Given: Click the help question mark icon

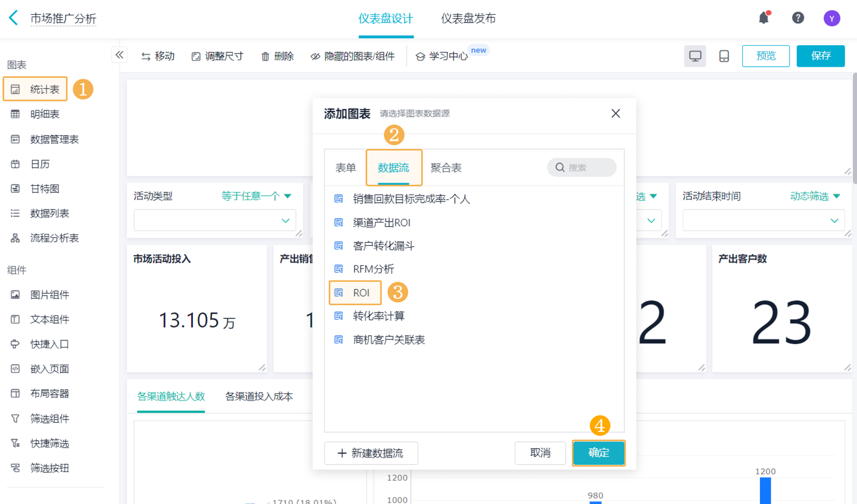Looking at the screenshot, I should [797, 18].
